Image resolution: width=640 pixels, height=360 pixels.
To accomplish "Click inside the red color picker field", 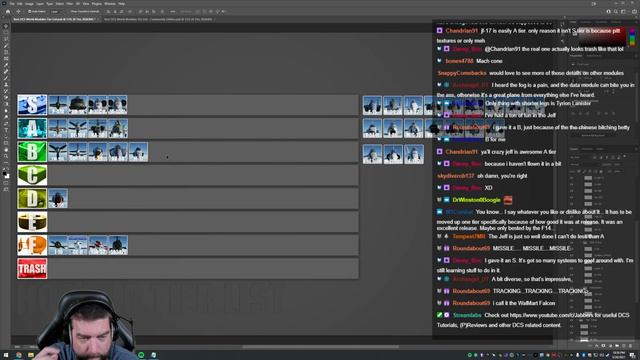I will [602, 38].
